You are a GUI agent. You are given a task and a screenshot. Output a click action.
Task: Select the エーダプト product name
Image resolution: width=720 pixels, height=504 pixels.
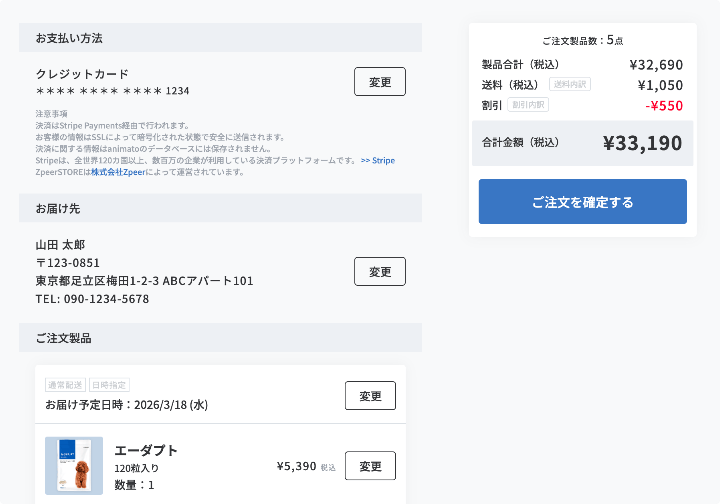pyautogui.click(x=146, y=450)
